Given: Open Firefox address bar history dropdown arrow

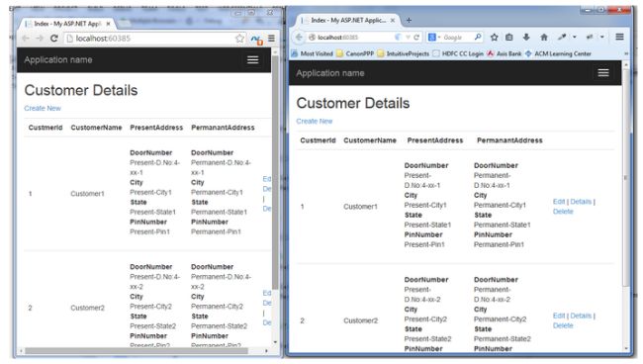Looking at the screenshot, I should click(408, 38).
